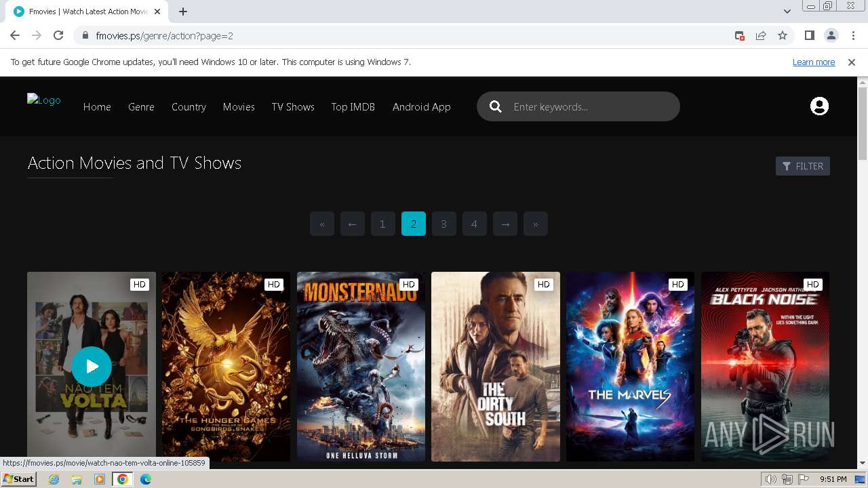Select page 1 in pagination
The height and width of the screenshot is (488, 868).
[x=382, y=224]
